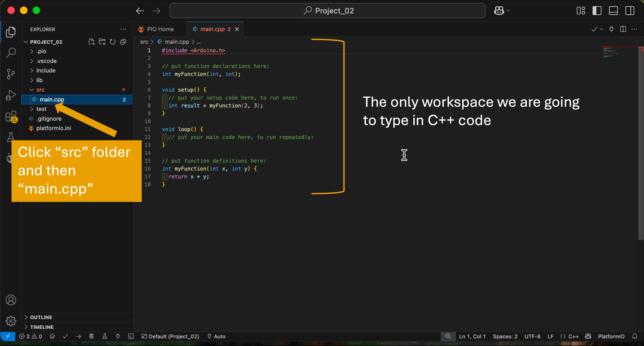Open editor more actions ellipsis
The height and width of the screenshot is (346, 644).
[x=634, y=29]
